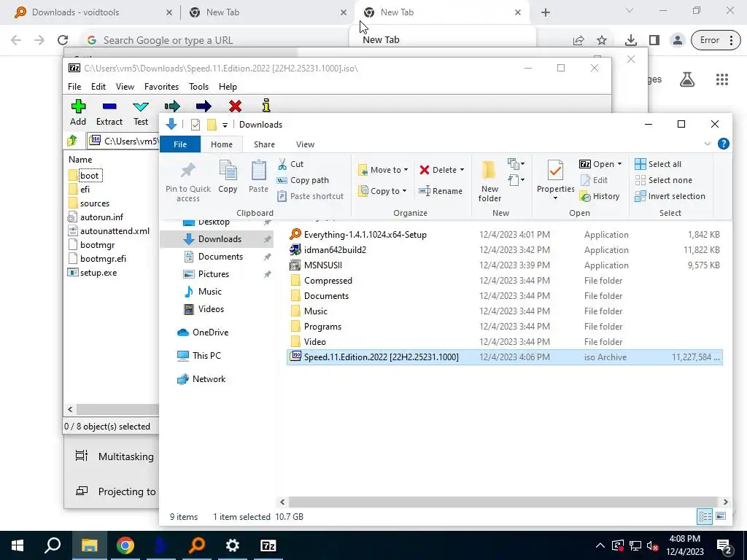This screenshot has width=747, height=560.
Task: Click Invert selection in Explorer ribbon
Action: 670,196
